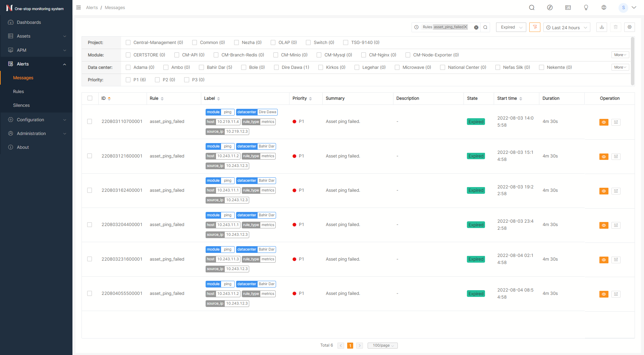Viewport: 644px width, 355px height.
Task: Click the export download icon
Action: click(x=602, y=27)
